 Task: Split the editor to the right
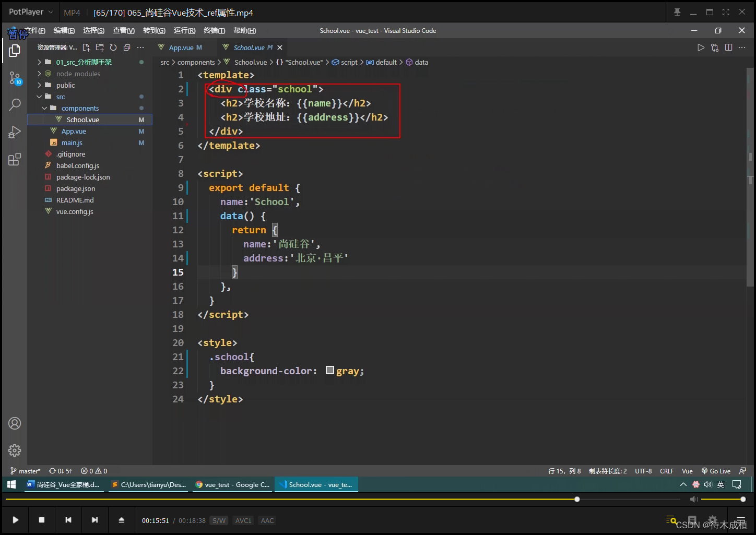(x=728, y=47)
